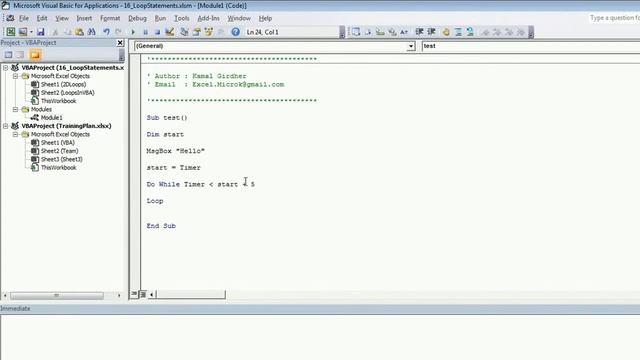
Task: Click the Project pane scroll right arrow
Action: pos(119,296)
